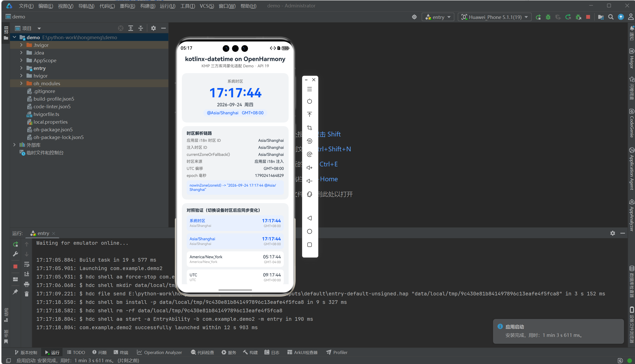Expand the 外部库 node
635x364 pixels.
[x=15, y=145]
